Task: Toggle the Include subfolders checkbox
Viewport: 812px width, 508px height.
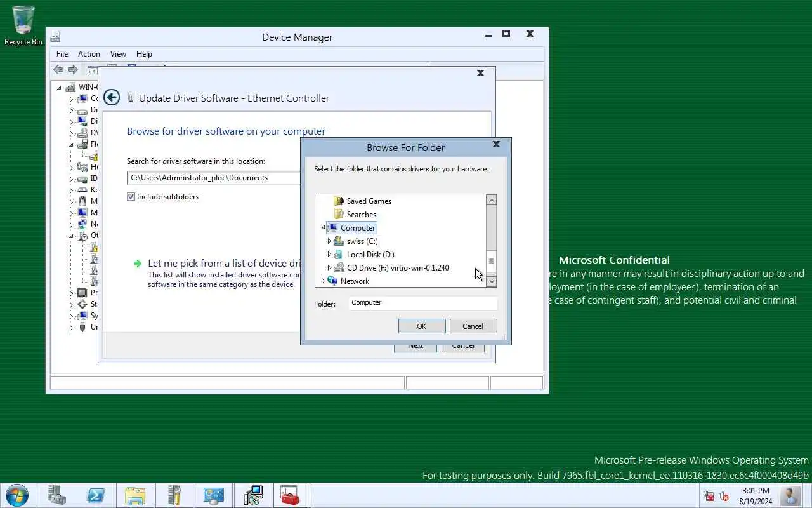Action: pos(131,197)
